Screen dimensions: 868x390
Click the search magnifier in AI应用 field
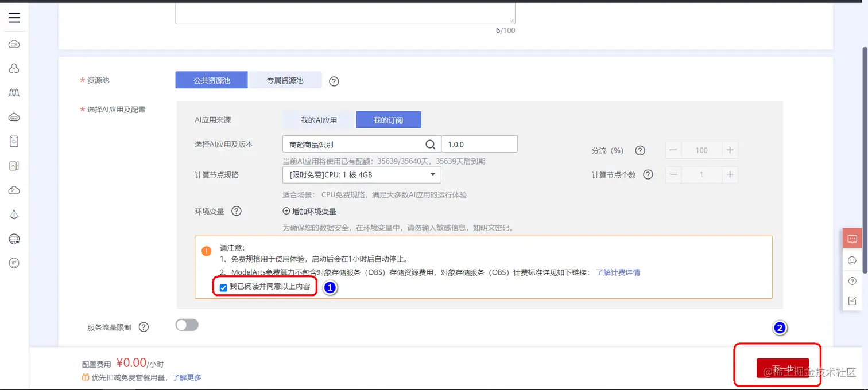tap(430, 144)
